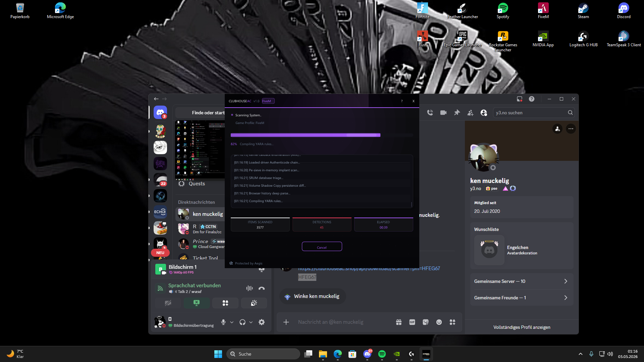
Task: Toggle user profile panel icon
Action: [x=484, y=113]
